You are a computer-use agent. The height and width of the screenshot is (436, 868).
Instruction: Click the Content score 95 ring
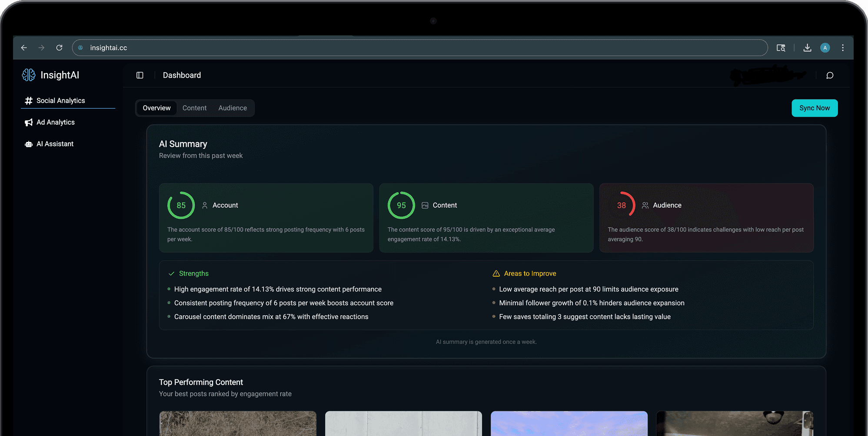point(401,205)
